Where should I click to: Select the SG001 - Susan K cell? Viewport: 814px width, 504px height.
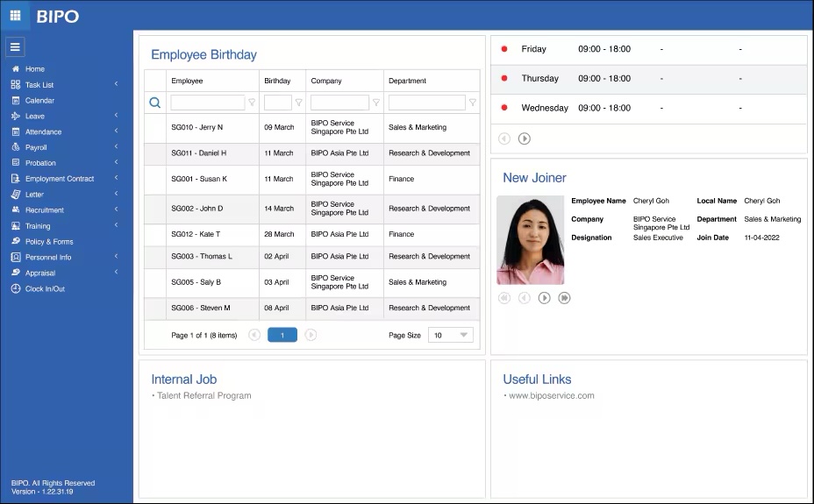click(213, 179)
